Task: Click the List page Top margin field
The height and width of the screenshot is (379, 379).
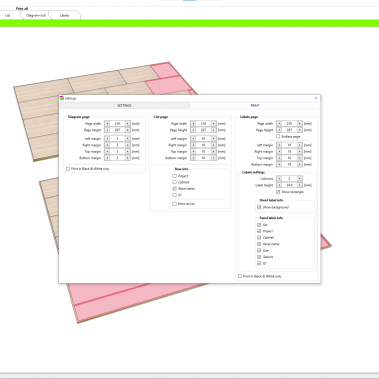Action: pyautogui.click(x=203, y=152)
